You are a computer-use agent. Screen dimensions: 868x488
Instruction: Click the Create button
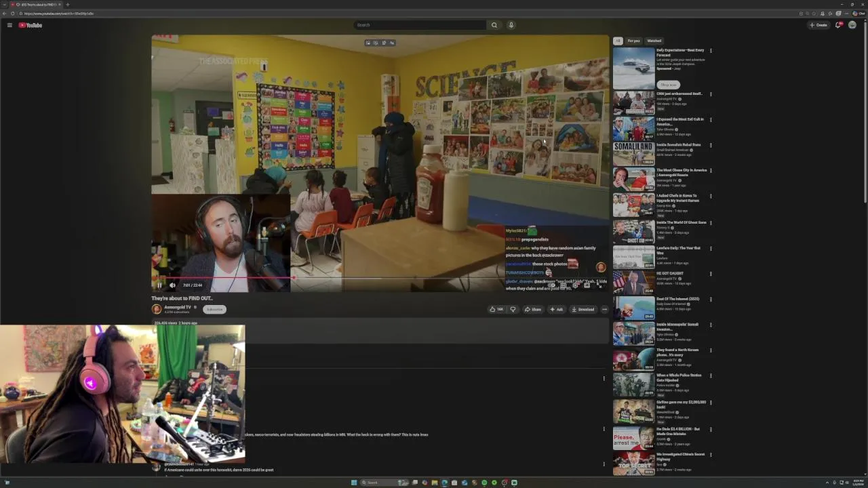pos(818,25)
